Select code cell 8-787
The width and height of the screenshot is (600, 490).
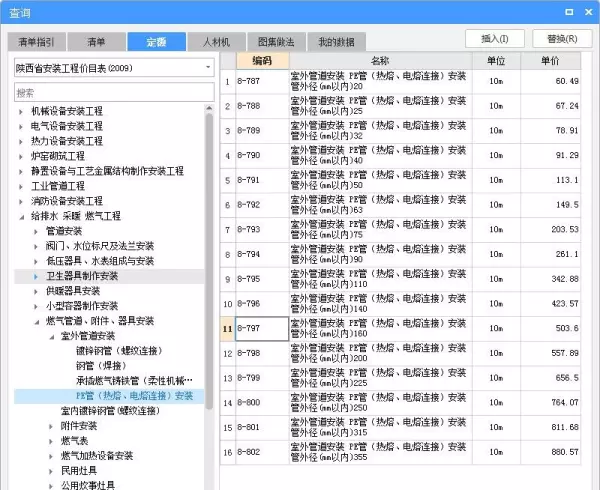262,81
